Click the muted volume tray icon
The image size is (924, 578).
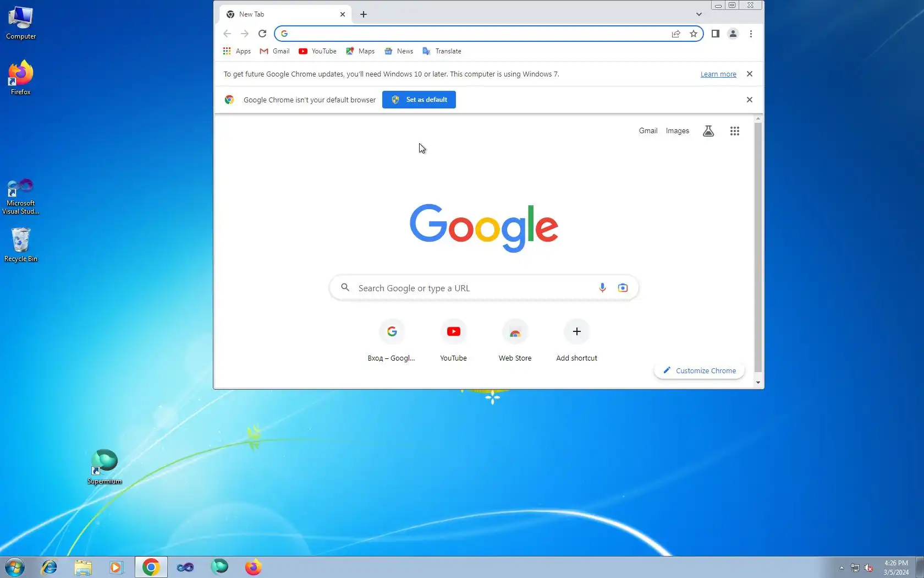tap(868, 568)
